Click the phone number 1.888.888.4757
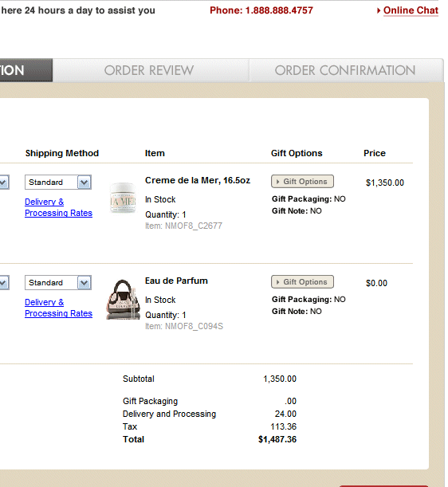 pyautogui.click(x=279, y=10)
